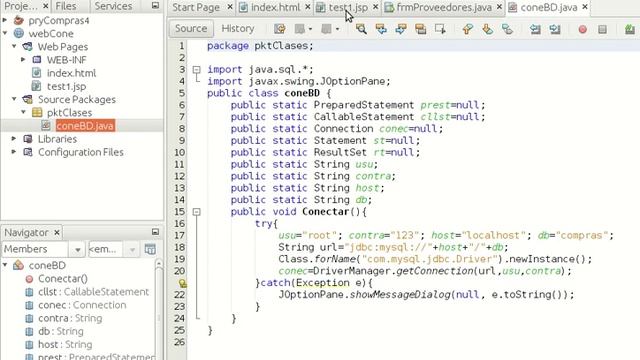Click the pktClases package icon
This screenshot has width=640, height=360.
click(37, 112)
